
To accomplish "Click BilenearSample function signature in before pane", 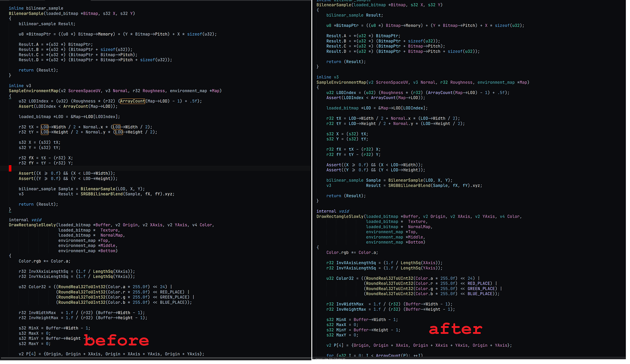I will coord(72,14).
